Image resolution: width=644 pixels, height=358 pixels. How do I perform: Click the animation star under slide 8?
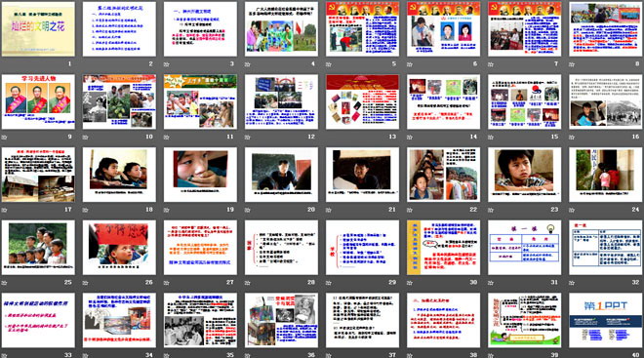pyautogui.click(x=572, y=64)
